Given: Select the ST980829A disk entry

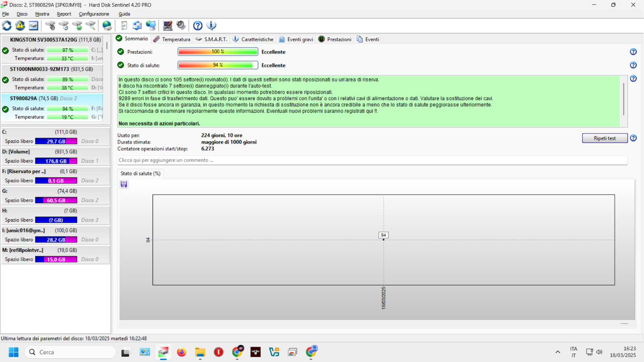Looking at the screenshot, I should click(x=52, y=108).
